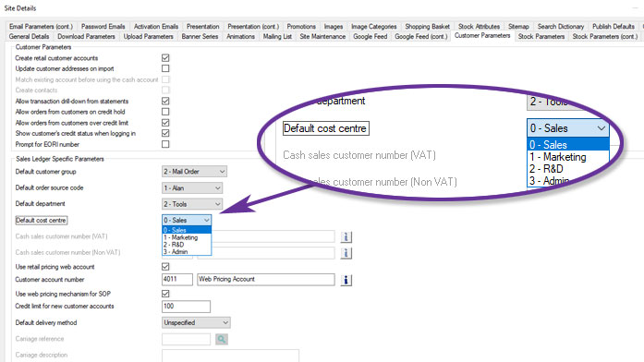
Task: Select '2 - R&D' in cost centre list
Action: tap(187, 244)
